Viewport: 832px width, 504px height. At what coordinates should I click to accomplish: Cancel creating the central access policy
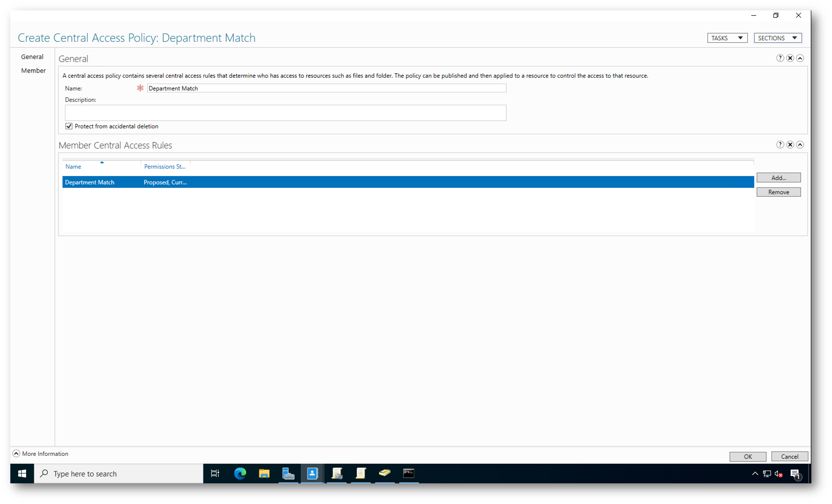pos(790,456)
